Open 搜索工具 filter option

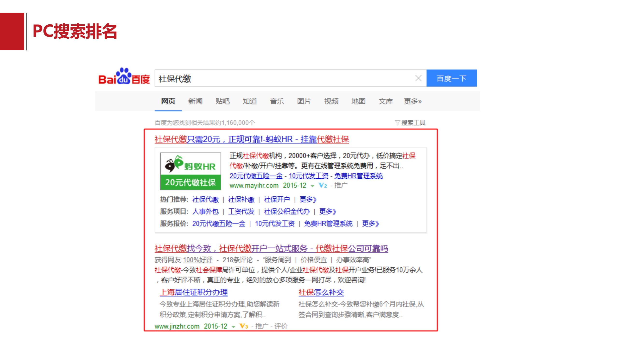(413, 123)
